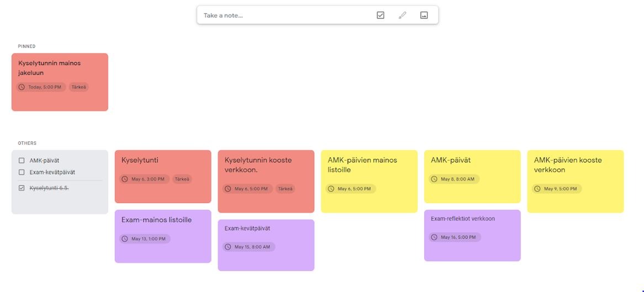
Task: Check the AMK-päivät list item checkbox
Action: coord(22,161)
